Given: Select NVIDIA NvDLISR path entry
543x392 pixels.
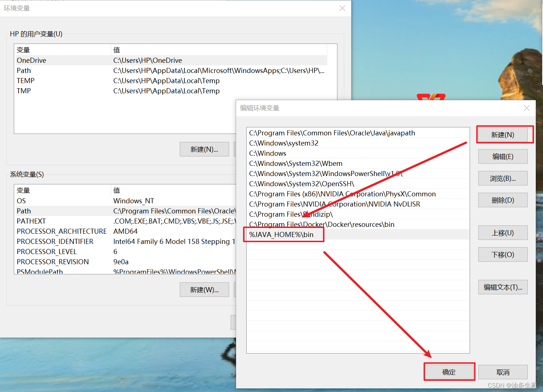Looking at the screenshot, I should point(358,204).
